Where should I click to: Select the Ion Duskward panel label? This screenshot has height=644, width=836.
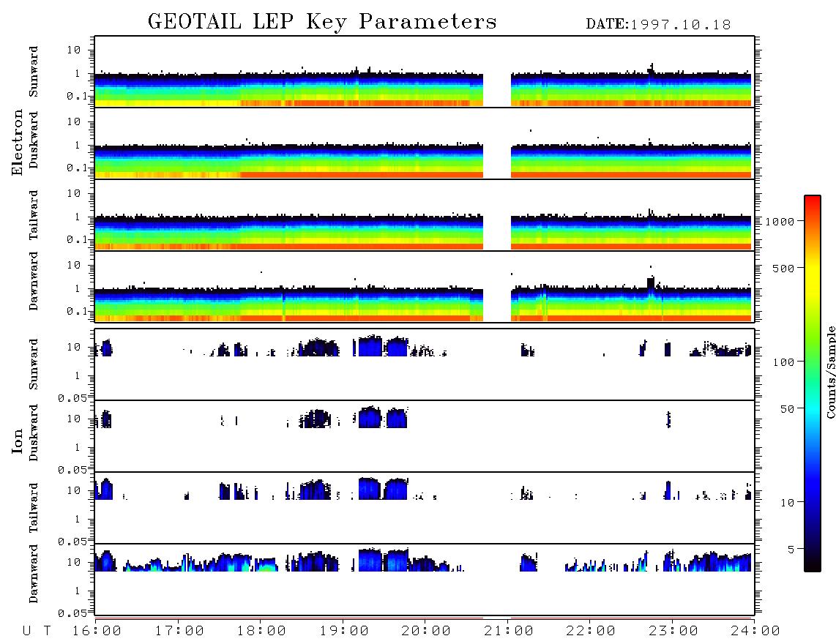click(x=34, y=433)
